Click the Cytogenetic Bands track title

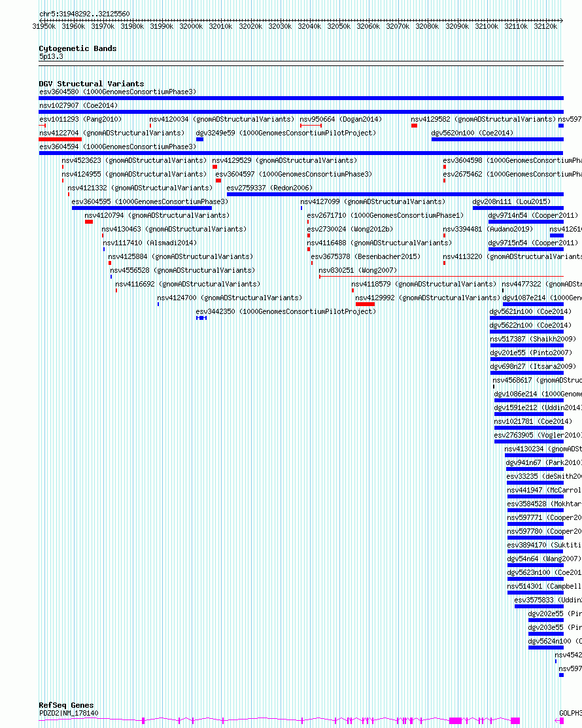[78, 48]
